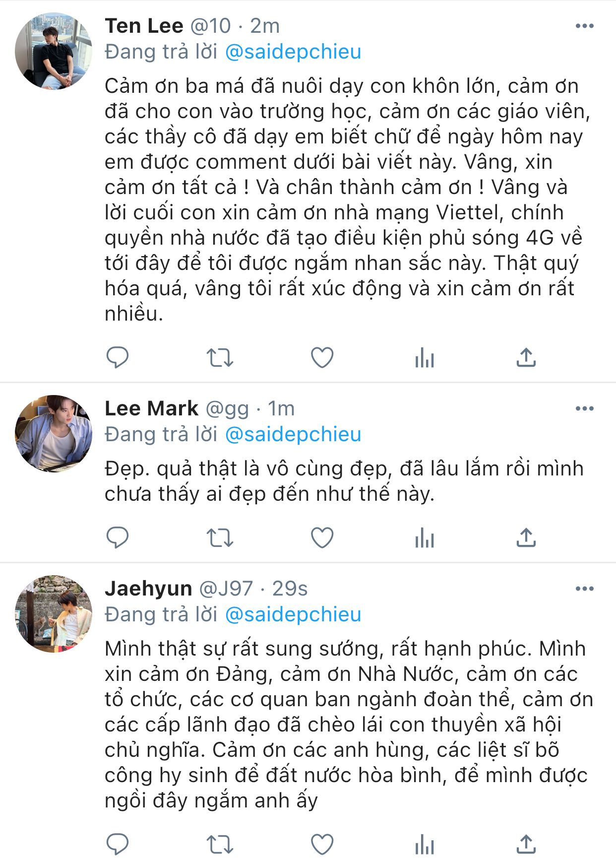616x865 pixels.
Task: Like Lee Mark's tweet
Action: [322, 537]
